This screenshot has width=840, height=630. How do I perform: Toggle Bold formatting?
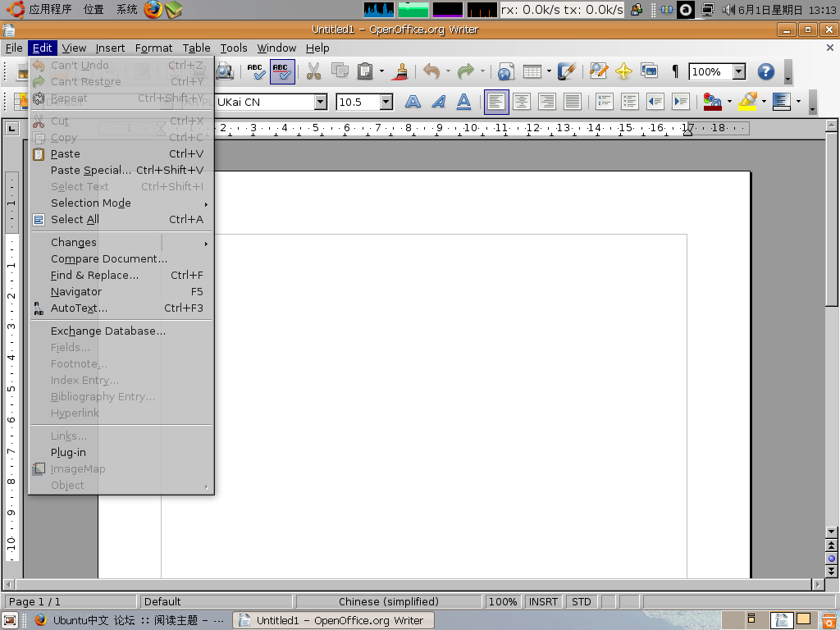(x=413, y=101)
